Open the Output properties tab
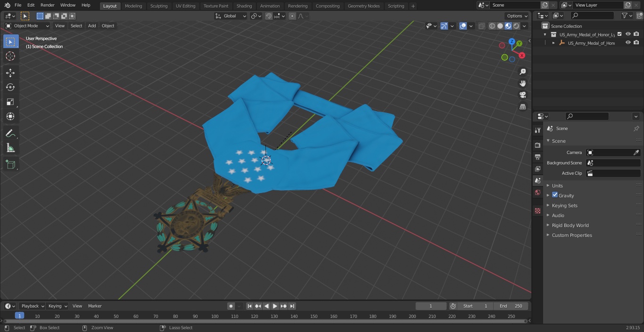Screen dimensions: 644x332 537,157
